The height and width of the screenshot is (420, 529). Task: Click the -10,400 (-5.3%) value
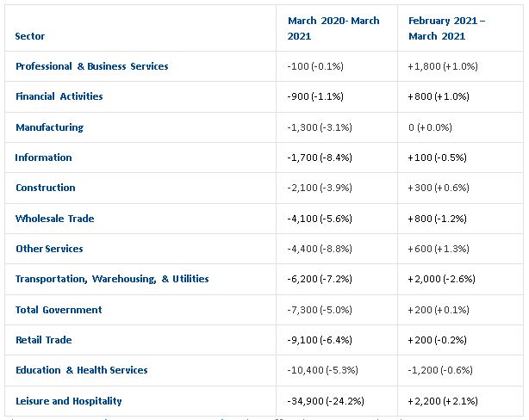click(x=321, y=370)
